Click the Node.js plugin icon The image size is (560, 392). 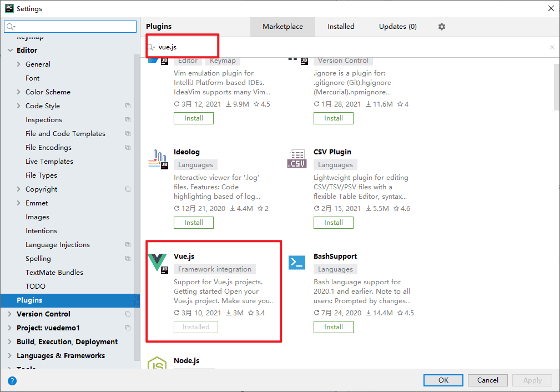[157, 363]
